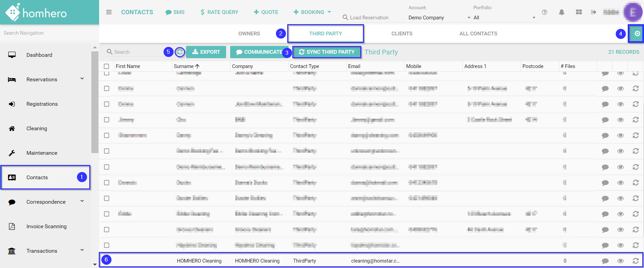Click the logout arrow icon
644x268 pixels.
(x=593, y=12)
